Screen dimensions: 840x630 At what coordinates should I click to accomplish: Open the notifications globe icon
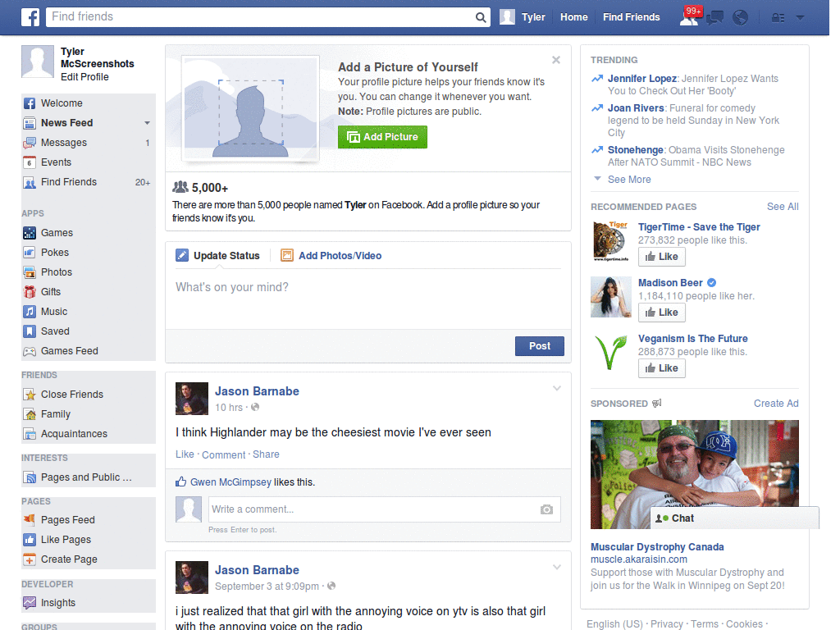741,18
